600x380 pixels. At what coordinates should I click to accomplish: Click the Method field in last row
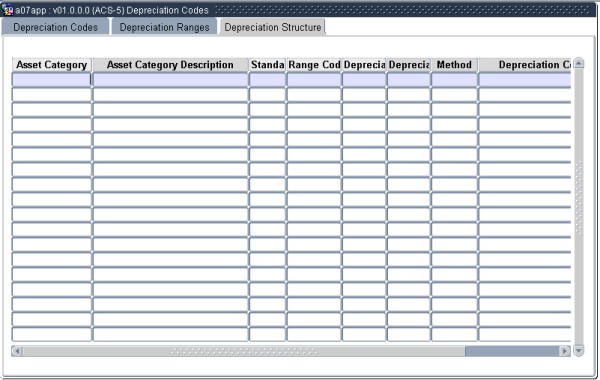454,334
